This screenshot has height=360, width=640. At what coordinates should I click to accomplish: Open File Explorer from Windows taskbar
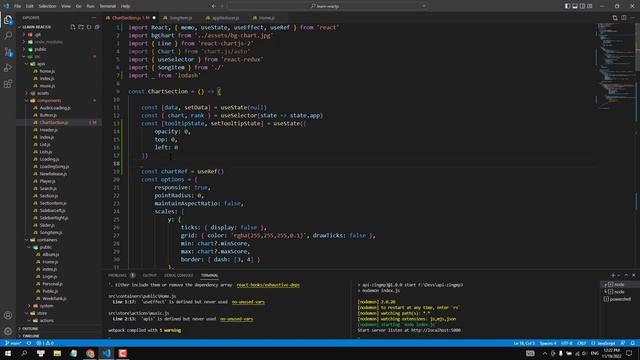[57, 353]
